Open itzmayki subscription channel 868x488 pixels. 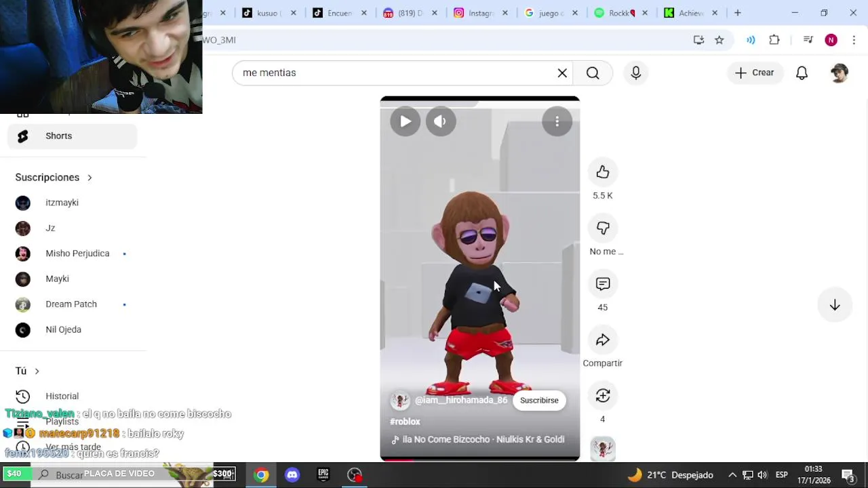pos(73,203)
